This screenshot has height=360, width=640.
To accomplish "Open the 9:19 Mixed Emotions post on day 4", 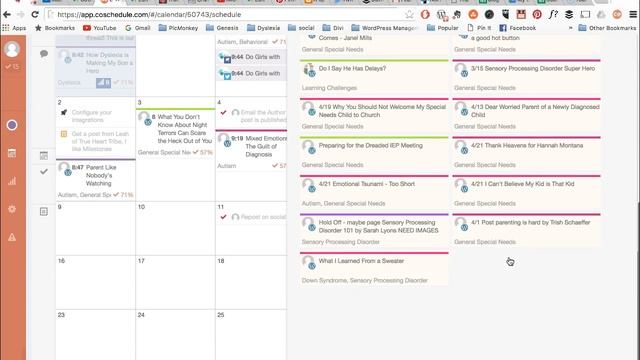I will pos(251,150).
